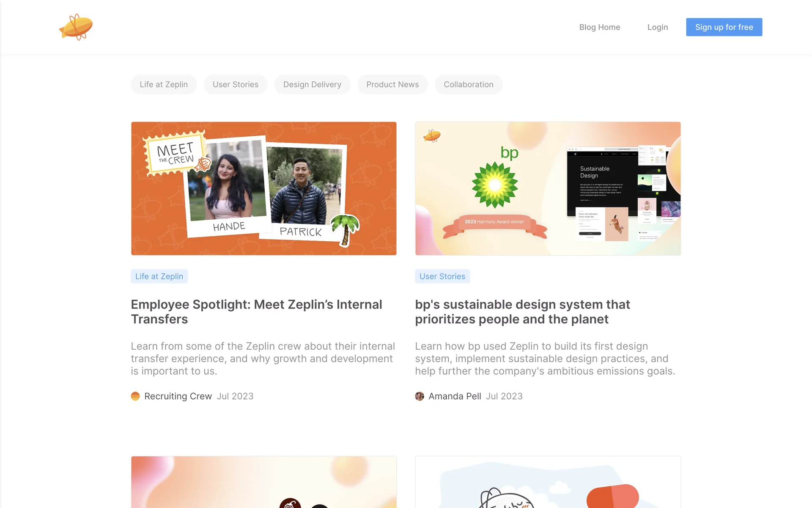Click Sign up for free button
812x508 pixels.
pyautogui.click(x=724, y=27)
